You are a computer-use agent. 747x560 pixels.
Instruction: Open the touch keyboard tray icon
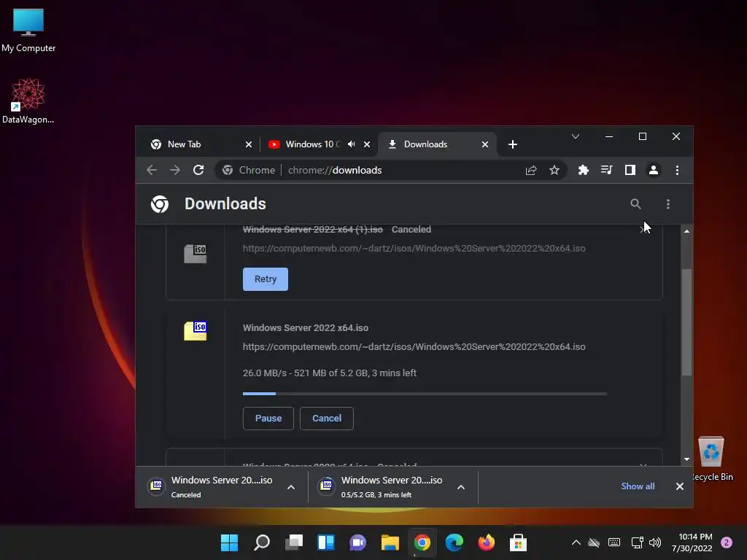(x=614, y=542)
